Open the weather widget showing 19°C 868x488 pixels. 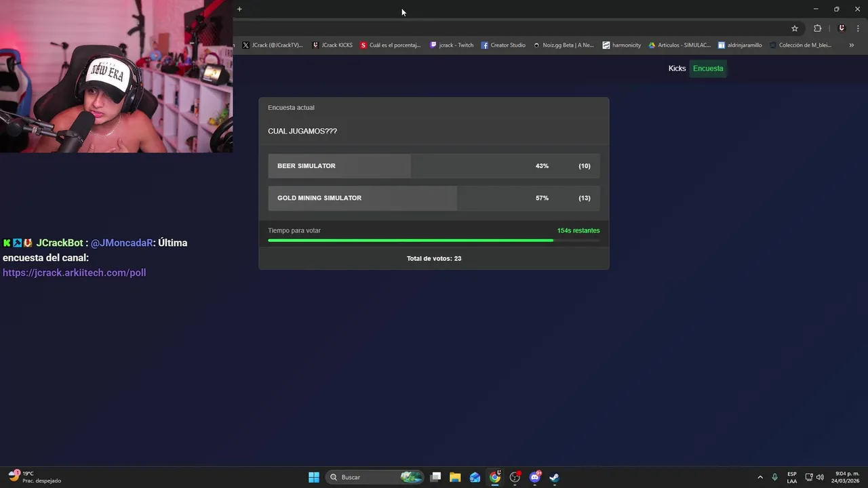click(x=35, y=477)
